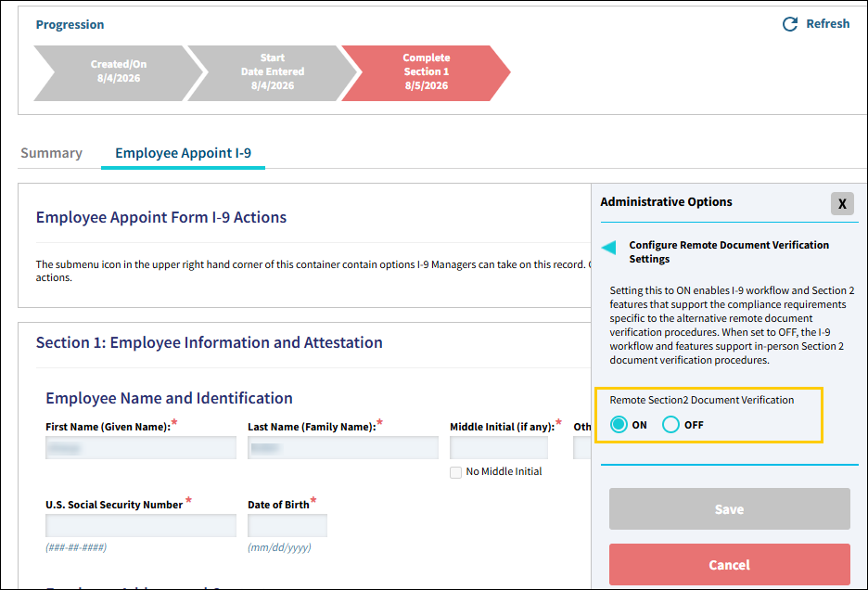Viewport: 868px width, 590px height.
Task: Click the Complete Section 1 progression step
Action: (427, 73)
